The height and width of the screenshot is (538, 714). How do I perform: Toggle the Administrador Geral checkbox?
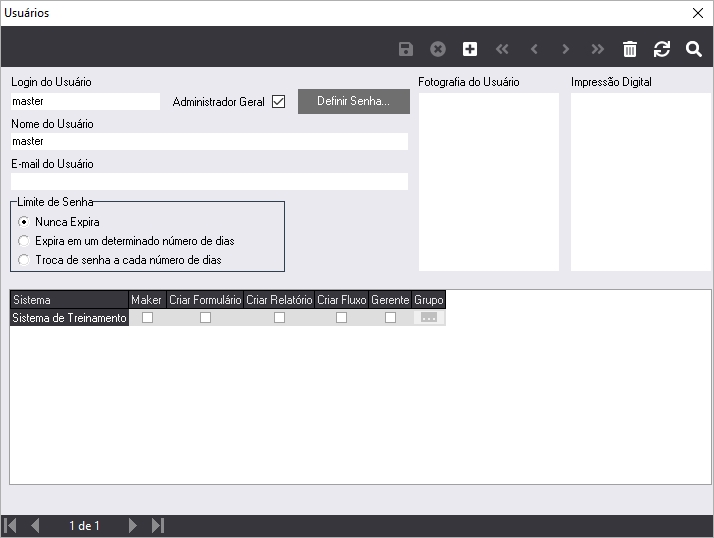tap(279, 102)
